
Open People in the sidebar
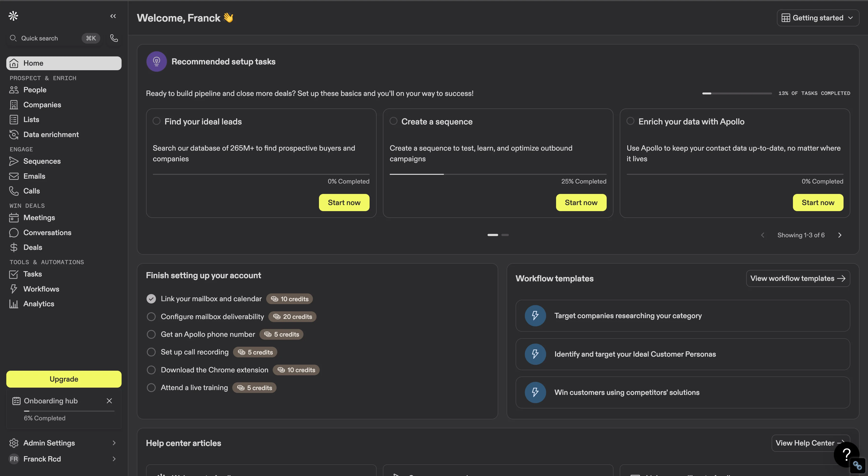[x=64, y=90]
